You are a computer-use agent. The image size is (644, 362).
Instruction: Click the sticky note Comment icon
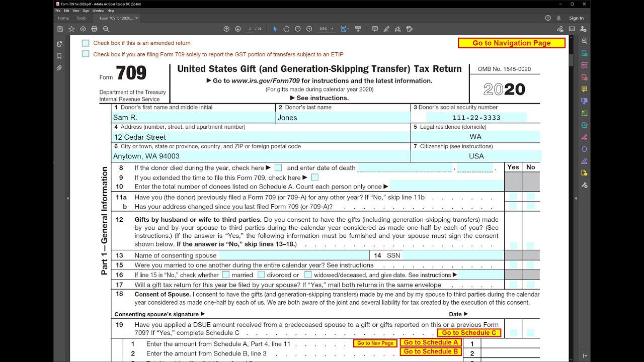[x=375, y=29]
